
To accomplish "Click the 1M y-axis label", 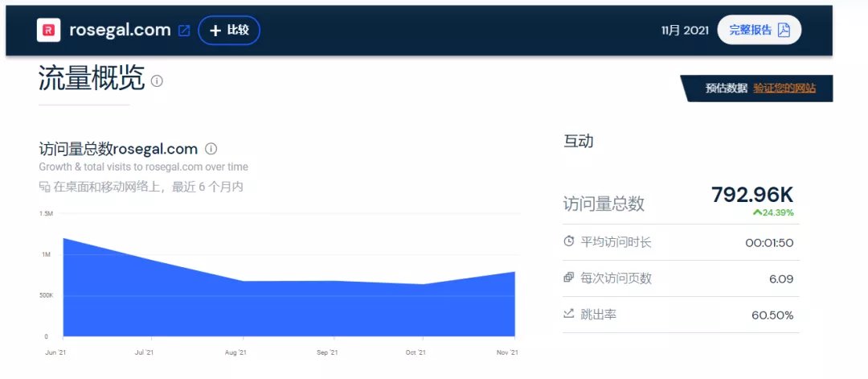I will (46, 254).
